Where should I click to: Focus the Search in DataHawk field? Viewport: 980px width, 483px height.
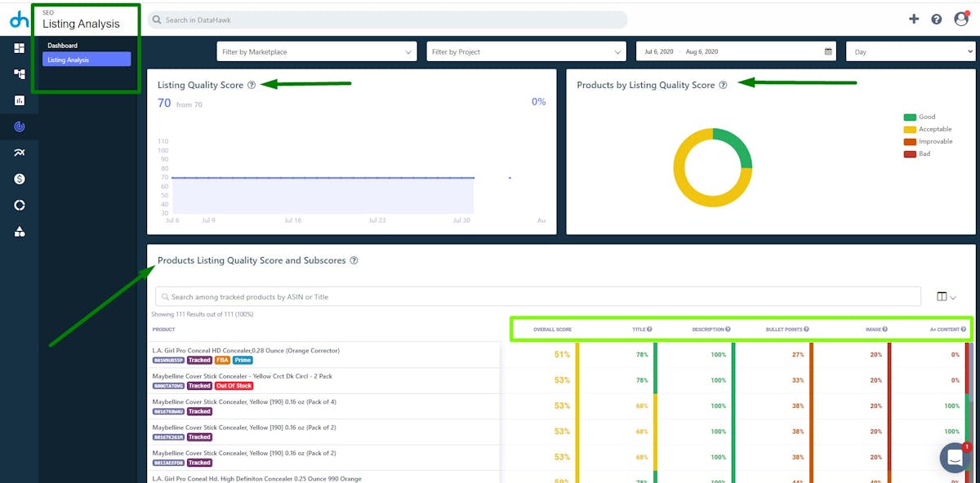387,20
